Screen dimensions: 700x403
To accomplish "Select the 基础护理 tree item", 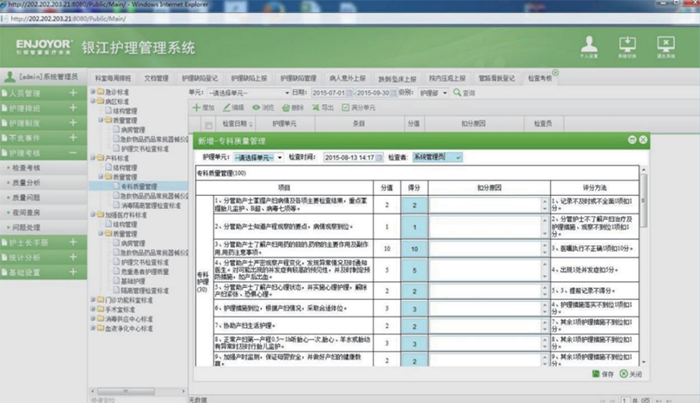I will [x=133, y=281].
